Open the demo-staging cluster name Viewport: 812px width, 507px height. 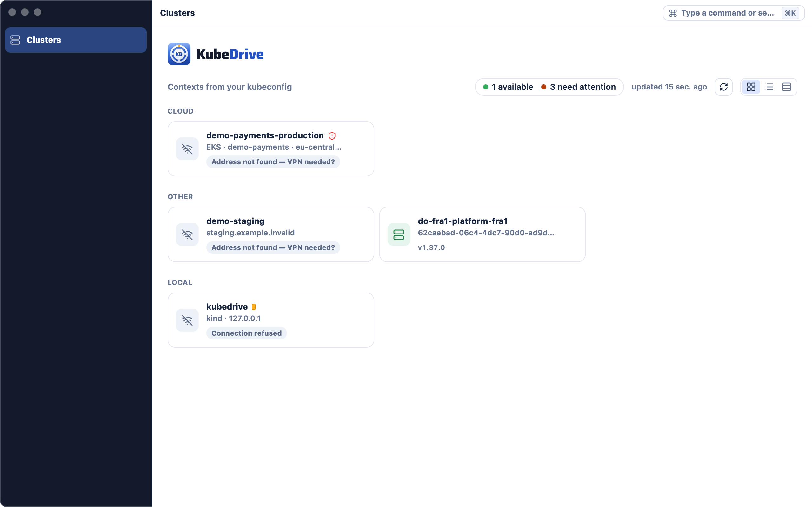(x=236, y=221)
